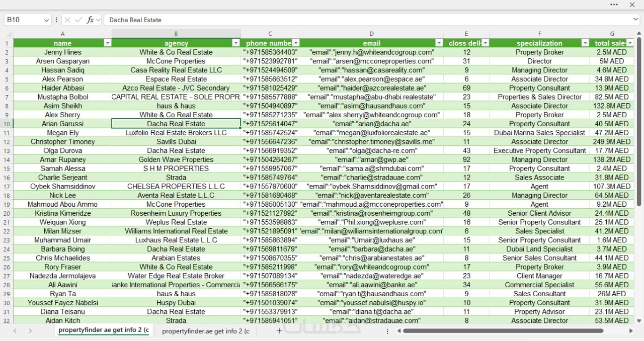Open the filter dropdown on agency header

(236, 43)
